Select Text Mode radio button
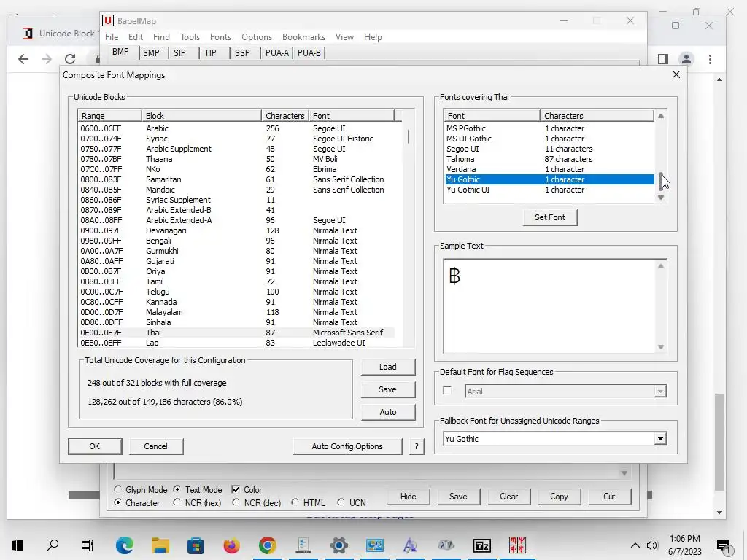 [x=177, y=489]
